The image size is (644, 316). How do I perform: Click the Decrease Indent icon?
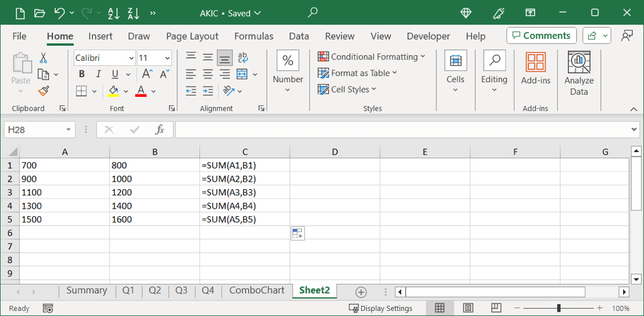point(191,90)
